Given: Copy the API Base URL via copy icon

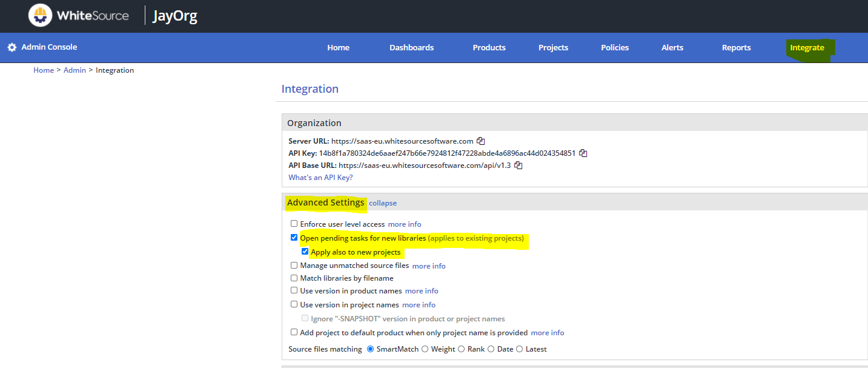Looking at the screenshot, I should pyautogui.click(x=518, y=164).
